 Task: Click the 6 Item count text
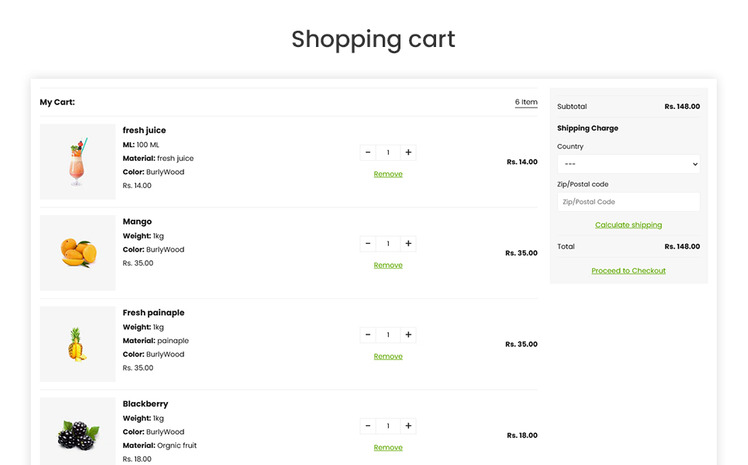pos(526,102)
